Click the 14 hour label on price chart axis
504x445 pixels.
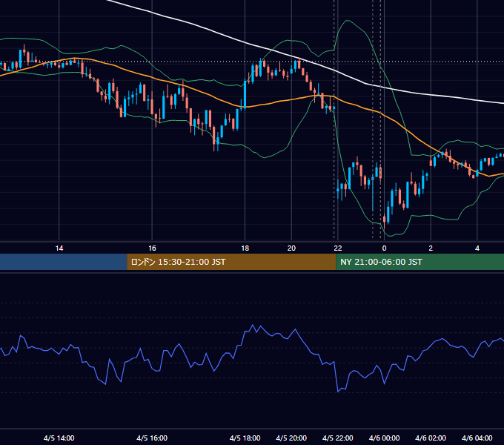pos(59,248)
